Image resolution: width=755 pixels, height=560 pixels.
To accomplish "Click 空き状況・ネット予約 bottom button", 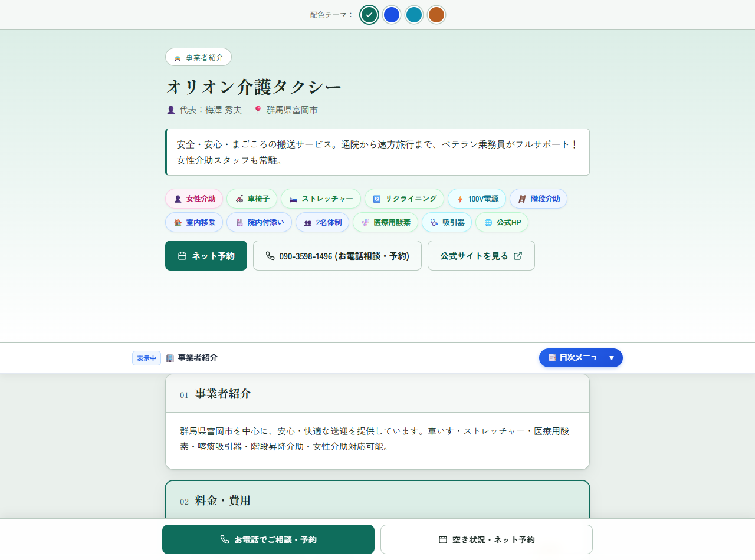I will [x=487, y=539].
